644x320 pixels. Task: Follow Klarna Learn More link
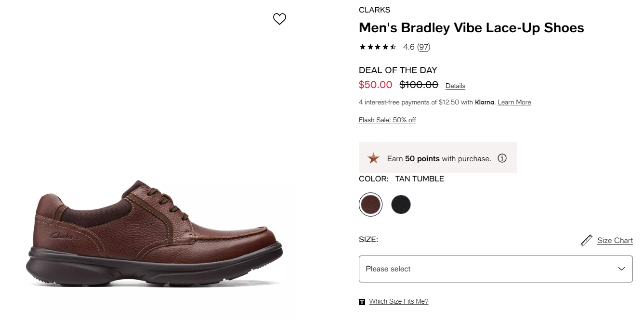click(x=514, y=102)
